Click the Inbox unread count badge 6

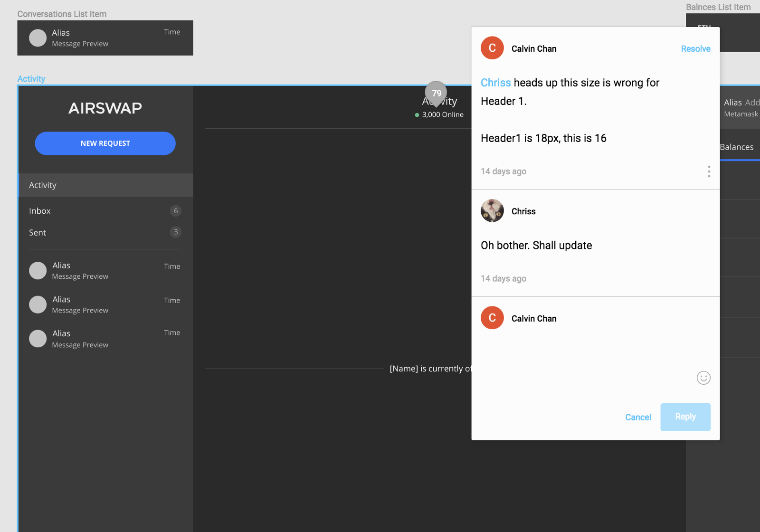[176, 211]
